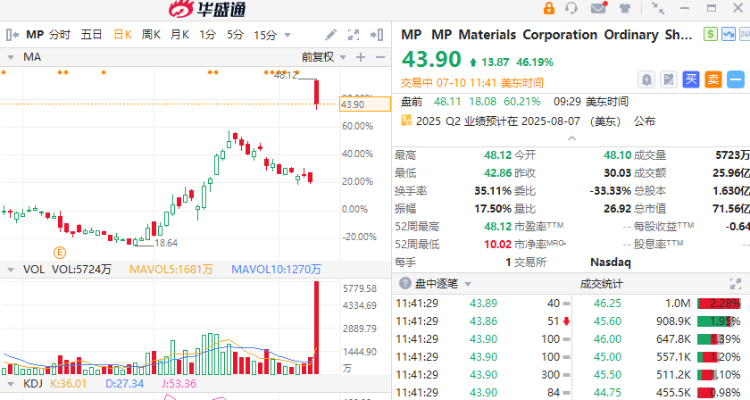Remove from watchlist minus button
The image size is (750, 400).
(x=736, y=79)
